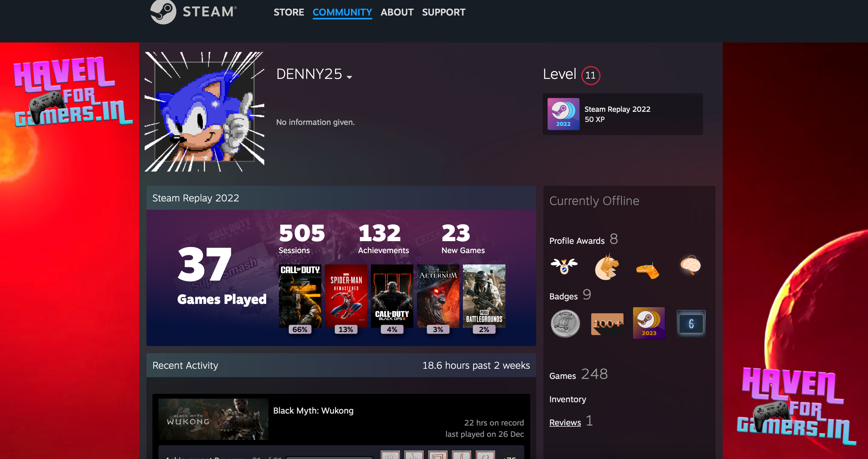The width and height of the screenshot is (868, 459).
Task: Click the 132 Achievements stat
Action: click(383, 238)
